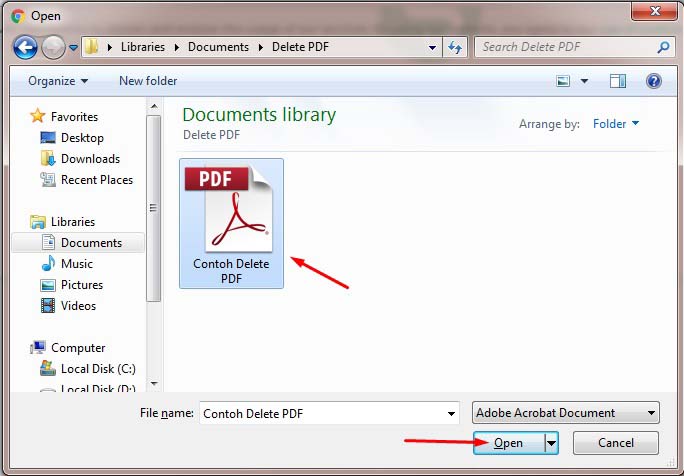This screenshot has height=476, width=684.
Task: Select Favorites in navigation pane
Action: pos(74,116)
